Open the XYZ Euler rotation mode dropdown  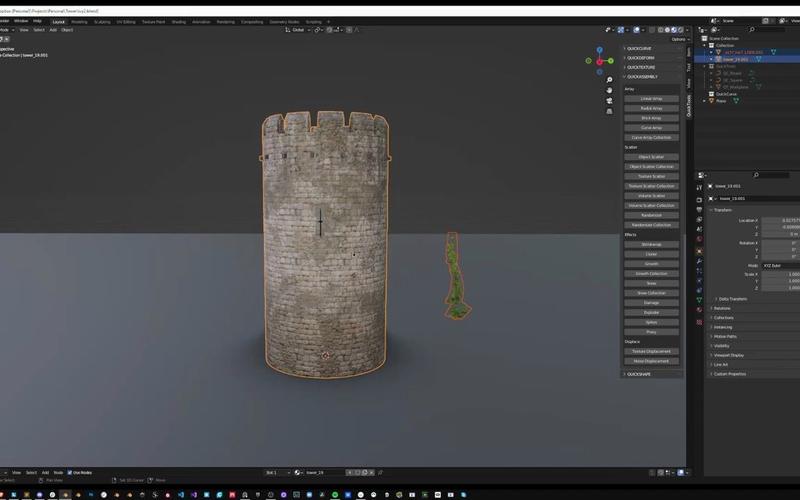tap(781, 266)
